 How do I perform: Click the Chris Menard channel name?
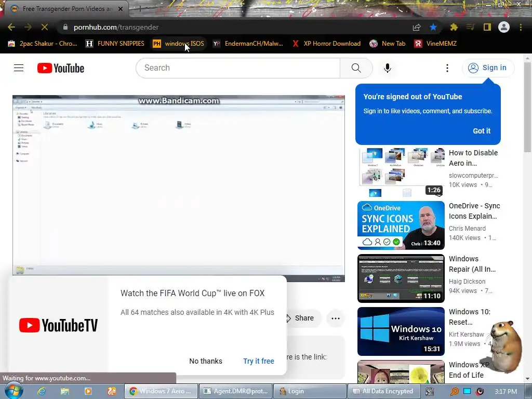(x=467, y=229)
